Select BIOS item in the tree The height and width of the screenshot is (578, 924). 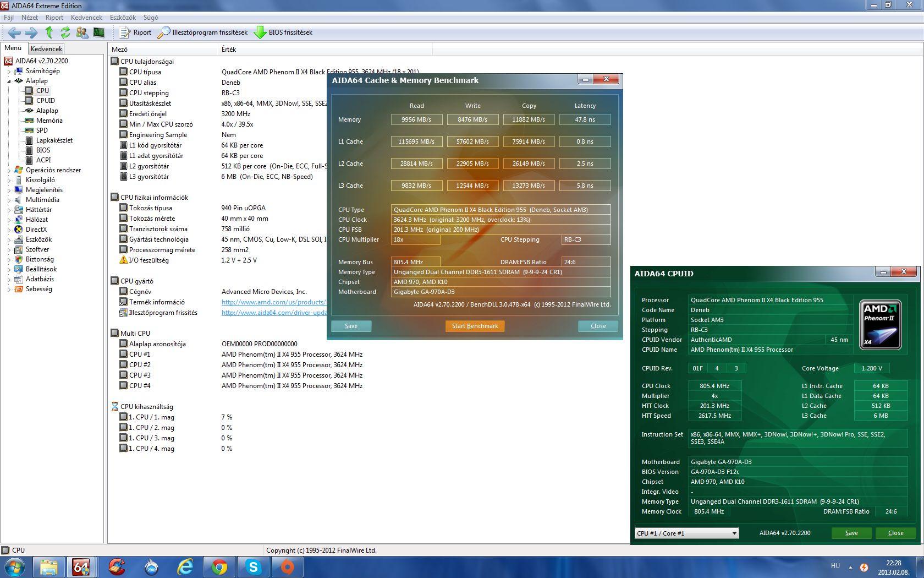[43, 150]
